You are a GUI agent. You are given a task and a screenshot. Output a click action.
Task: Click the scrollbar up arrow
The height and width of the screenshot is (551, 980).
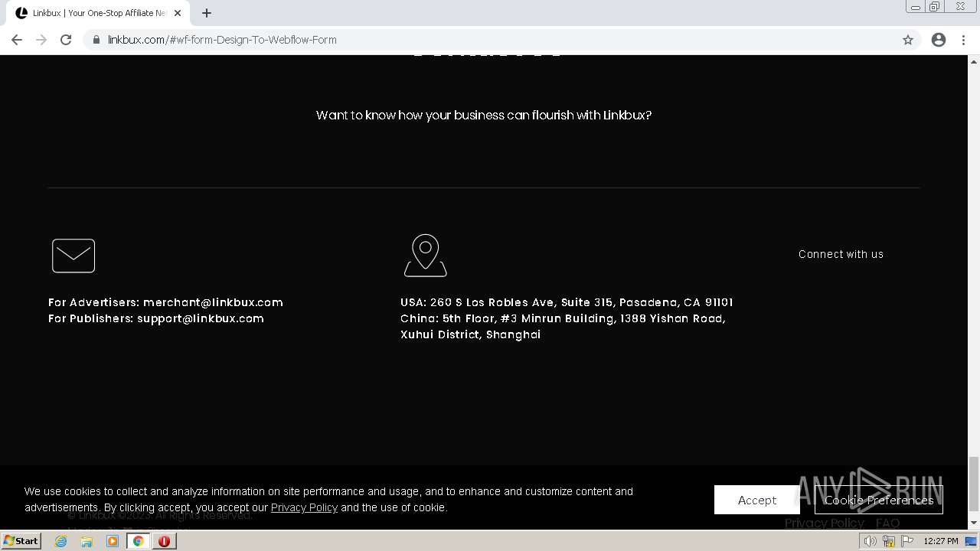click(974, 61)
